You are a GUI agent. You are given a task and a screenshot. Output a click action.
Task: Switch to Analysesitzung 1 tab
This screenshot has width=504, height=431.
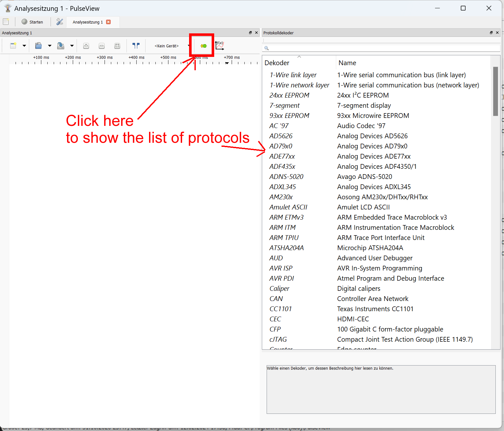(88, 22)
